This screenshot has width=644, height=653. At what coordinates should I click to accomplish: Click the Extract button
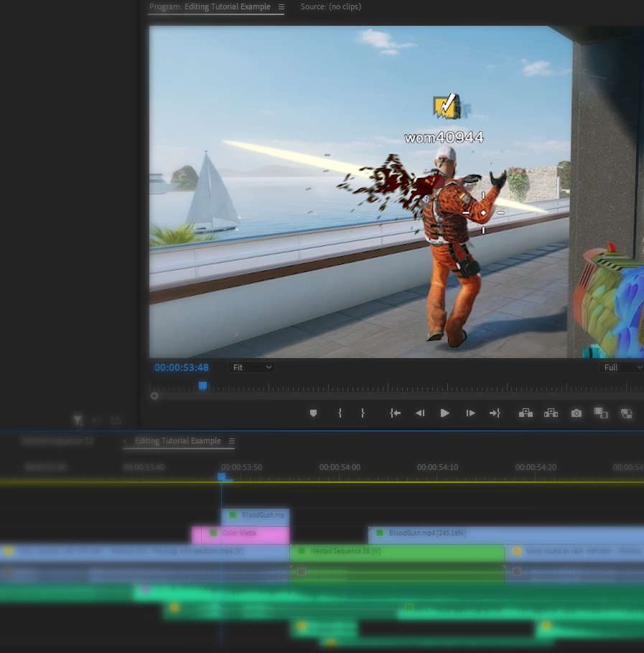click(551, 413)
